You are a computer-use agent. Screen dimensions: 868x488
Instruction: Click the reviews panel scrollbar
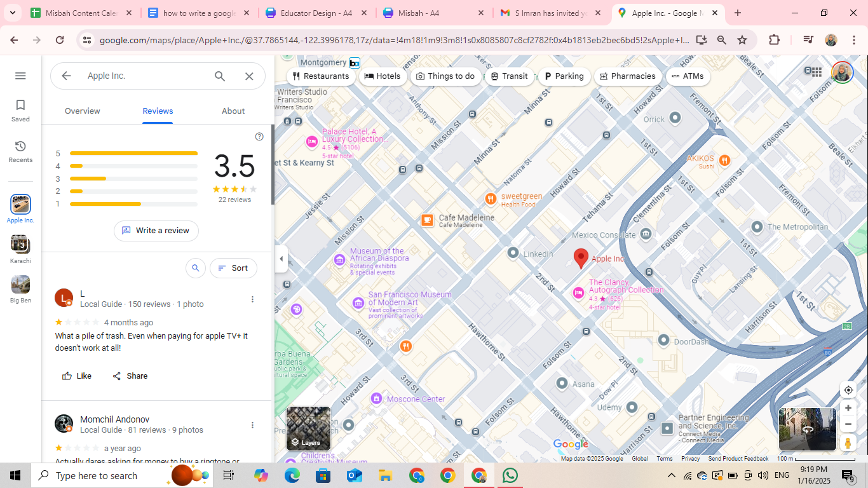tap(273, 165)
